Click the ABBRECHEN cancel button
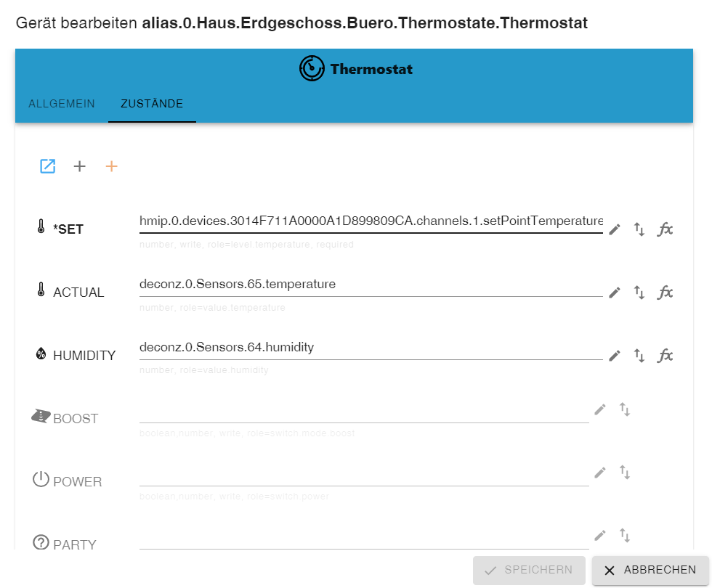This screenshot has height=588, width=712. pos(650,570)
